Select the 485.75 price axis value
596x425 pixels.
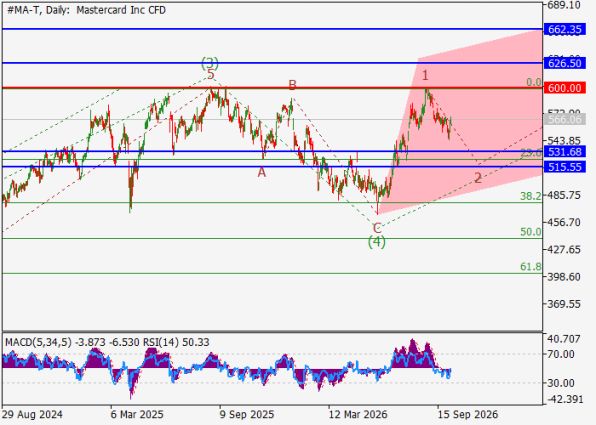pos(564,195)
